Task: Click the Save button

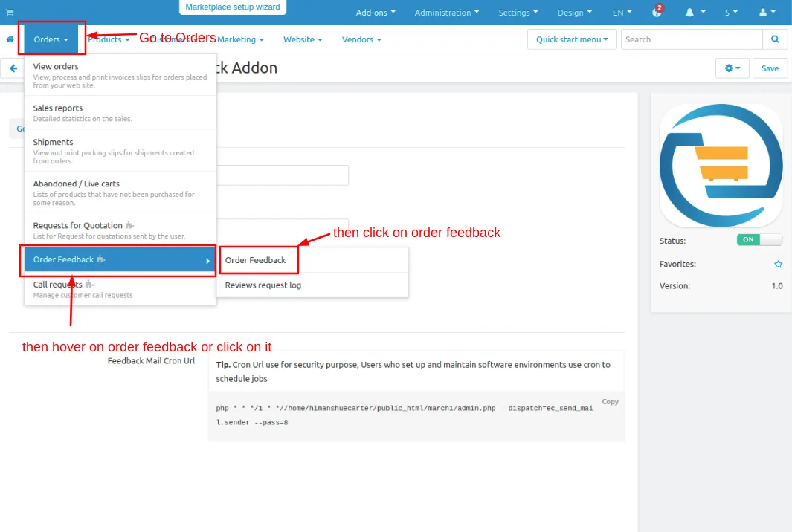Action: click(770, 68)
